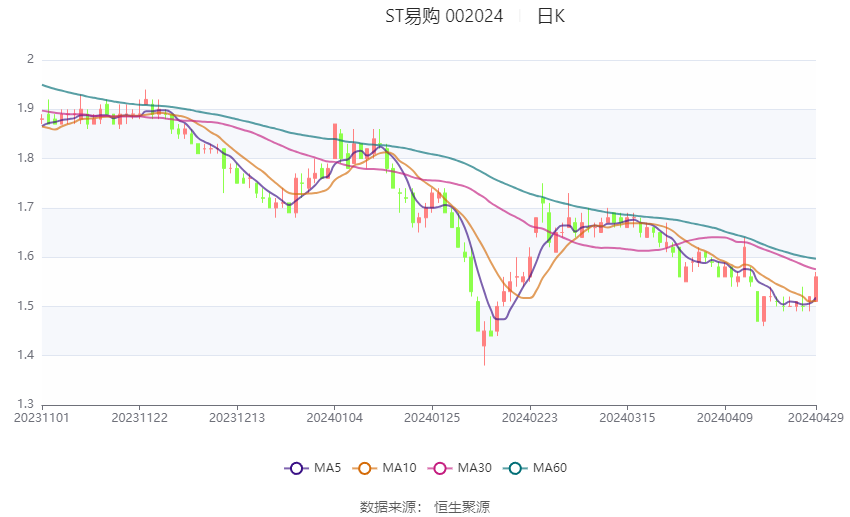Open the 恒生聚源 data source text
Image resolution: width=850 pixels, height=517 pixels.
(x=462, y=507)
